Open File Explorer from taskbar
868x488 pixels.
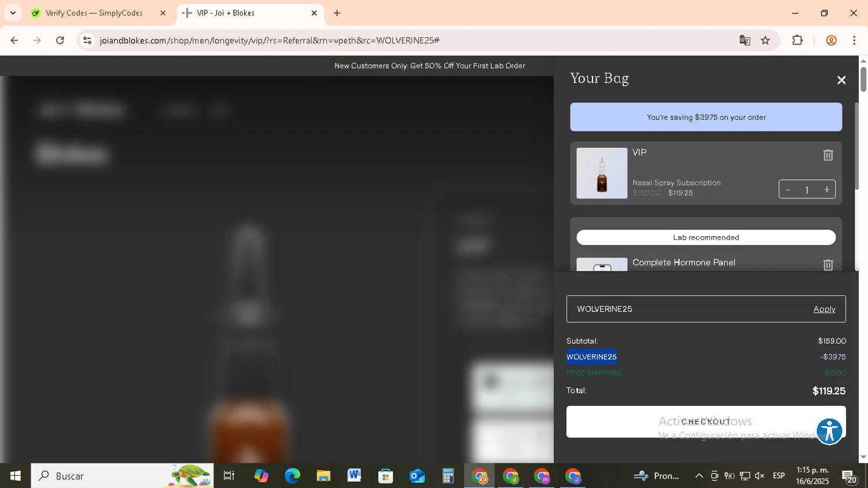pyautogui.click(x=323, y=476)
